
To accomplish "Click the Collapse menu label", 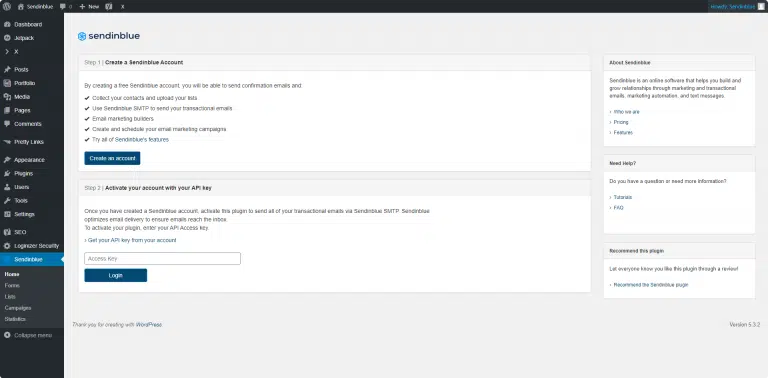I will [x=33, y=335].
